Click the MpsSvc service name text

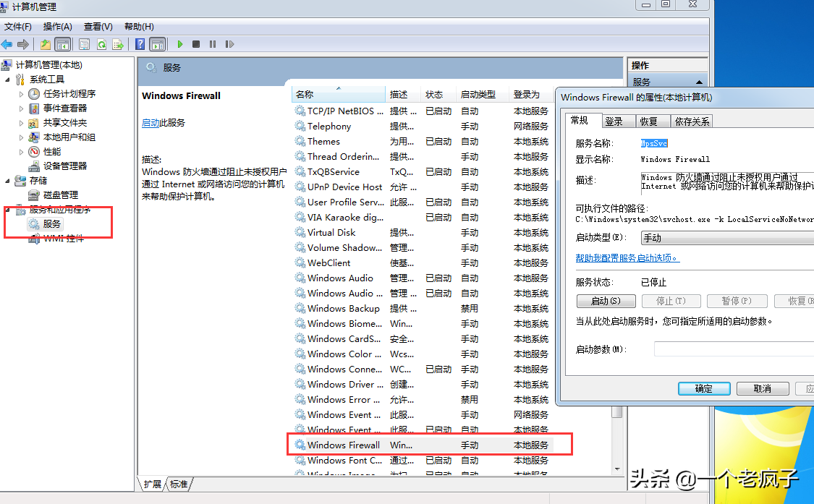[x=654, y=143]
